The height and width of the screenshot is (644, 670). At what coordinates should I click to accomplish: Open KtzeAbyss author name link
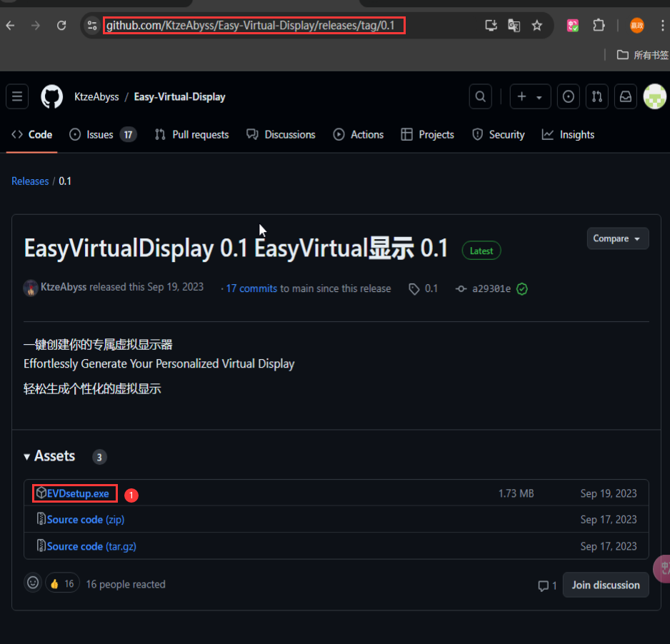pos(64,287)
